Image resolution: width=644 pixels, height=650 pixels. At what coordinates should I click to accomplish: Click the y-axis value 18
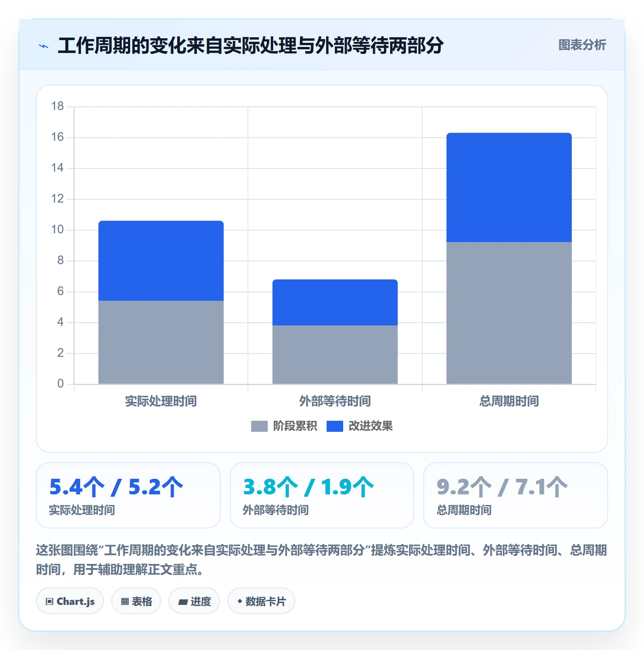(x=57, y=106)
